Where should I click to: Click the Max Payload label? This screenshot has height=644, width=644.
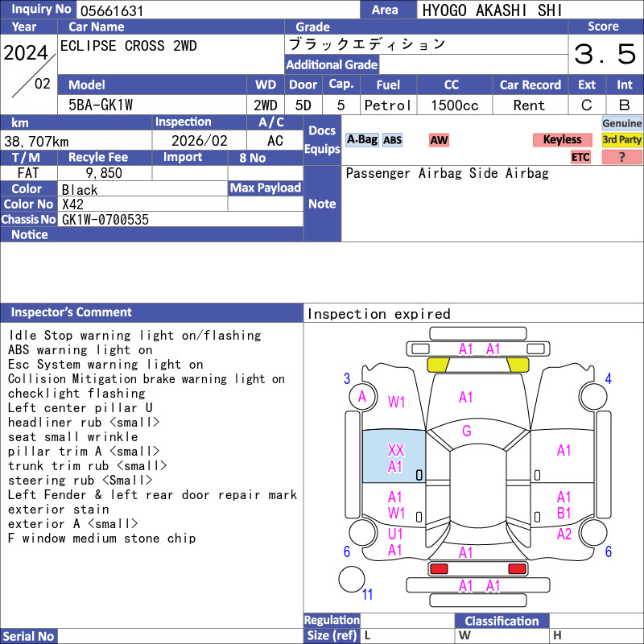266,188
